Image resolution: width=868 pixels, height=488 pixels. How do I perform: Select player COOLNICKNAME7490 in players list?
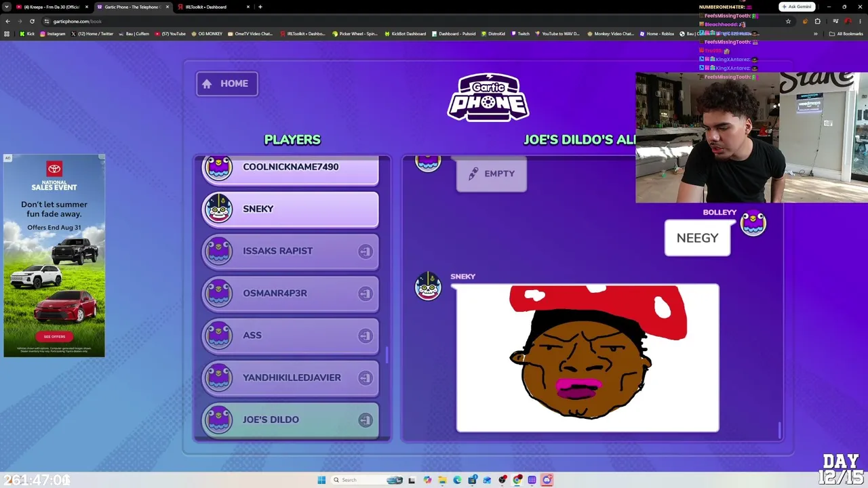tap(290, 169)
